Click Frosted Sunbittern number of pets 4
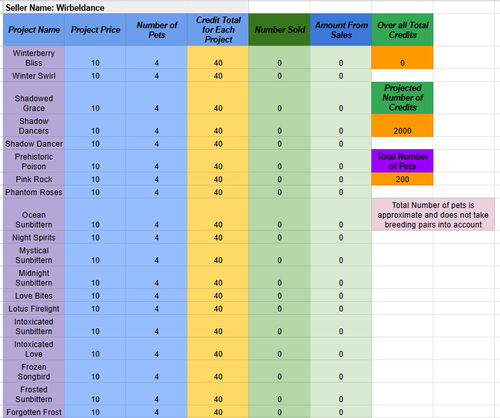Image resolution: width=500 pixels, height=418 pixels. pos(157,394)
